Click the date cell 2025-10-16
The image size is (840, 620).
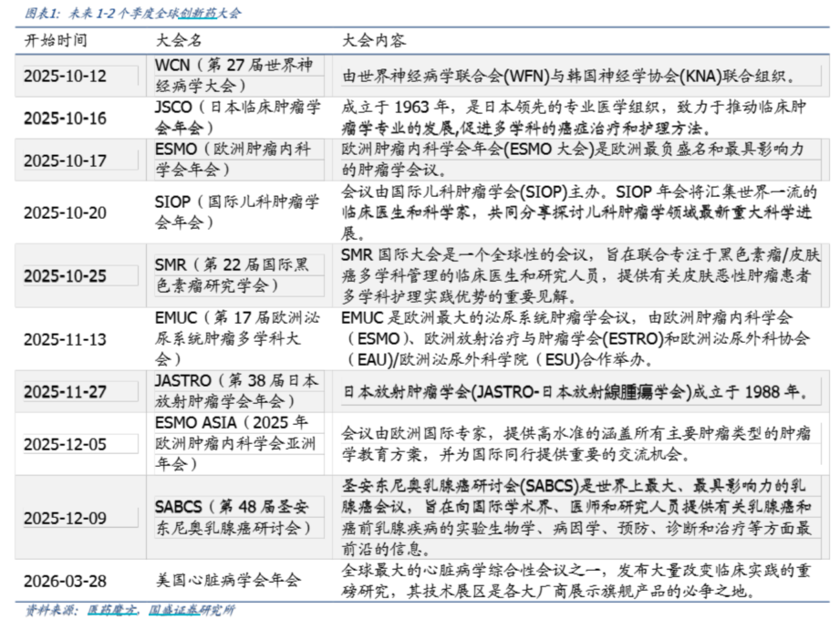pyautogui.click(x=66, y=119)
